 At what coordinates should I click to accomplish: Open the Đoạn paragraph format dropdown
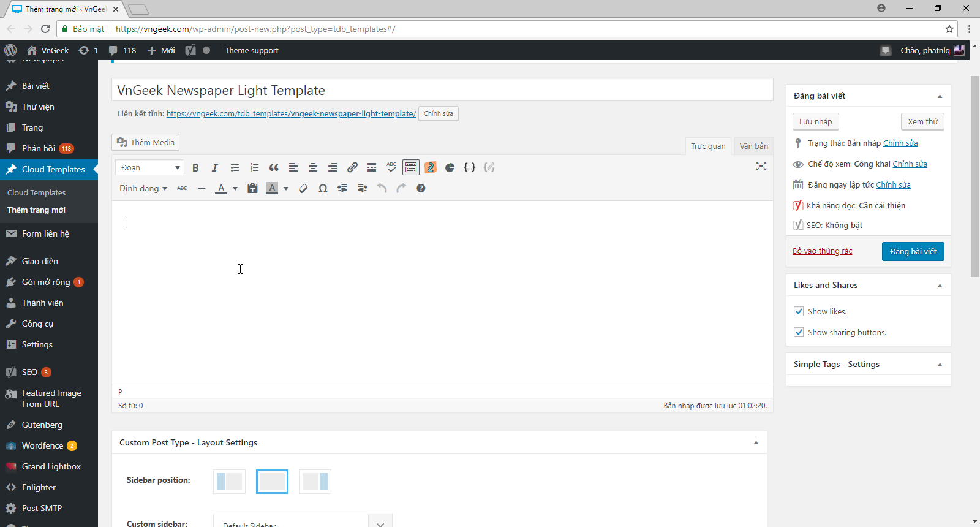coord(149,167)
